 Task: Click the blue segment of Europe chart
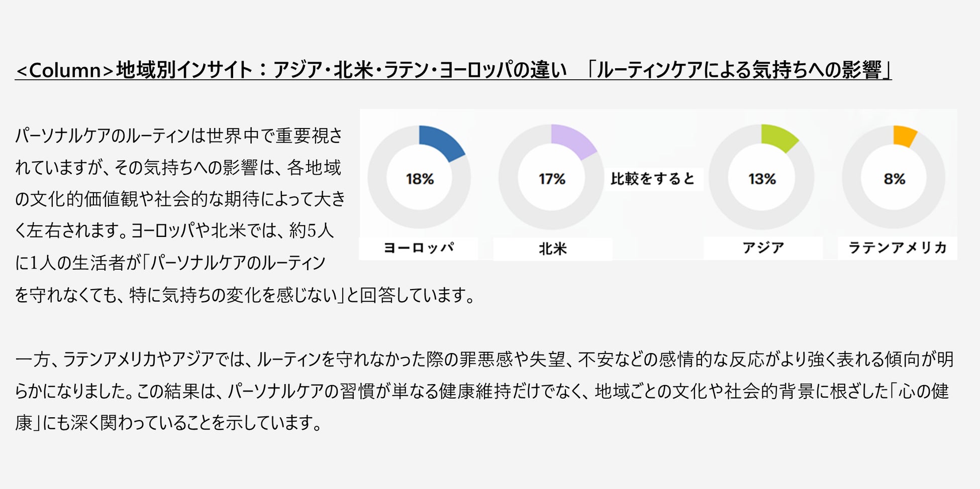[443, 142]
